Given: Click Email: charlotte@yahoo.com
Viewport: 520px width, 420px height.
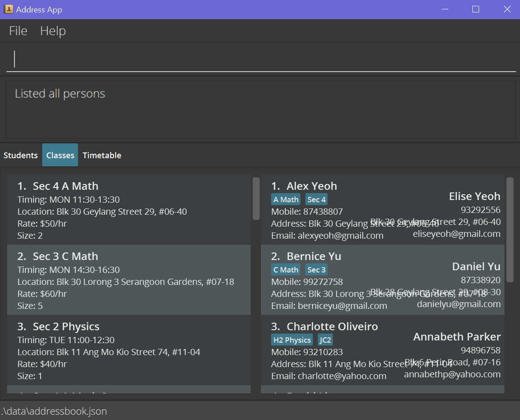Looking at the screenshot, I should 328,376.
